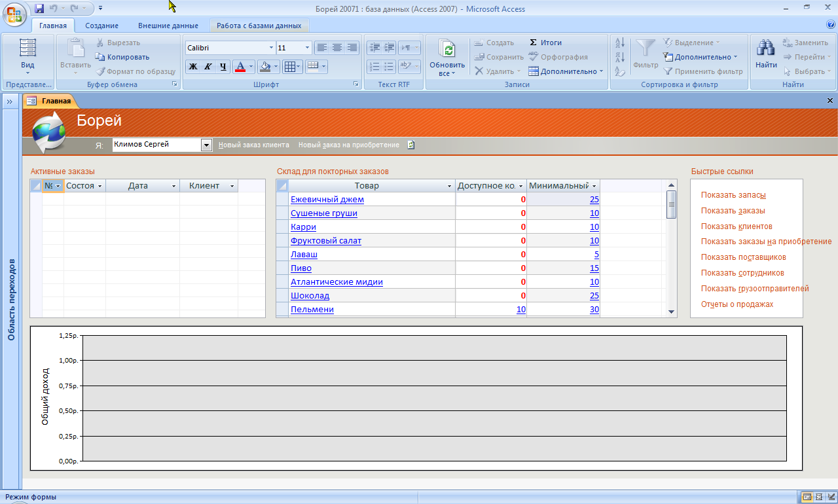The height and width of the screenshot is (504, 838).
Task: Open the Клиент column filter arrow
Action: point(232,186)
